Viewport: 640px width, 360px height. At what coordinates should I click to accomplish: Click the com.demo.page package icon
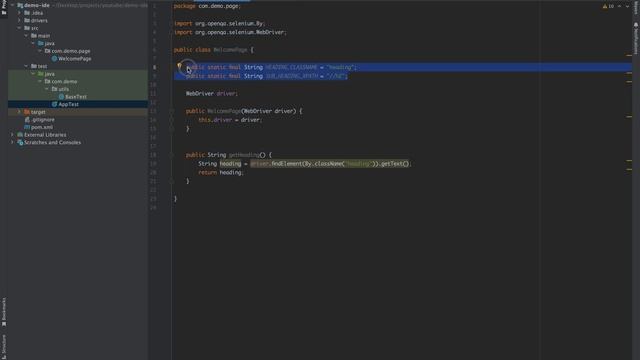pos(47,51)
